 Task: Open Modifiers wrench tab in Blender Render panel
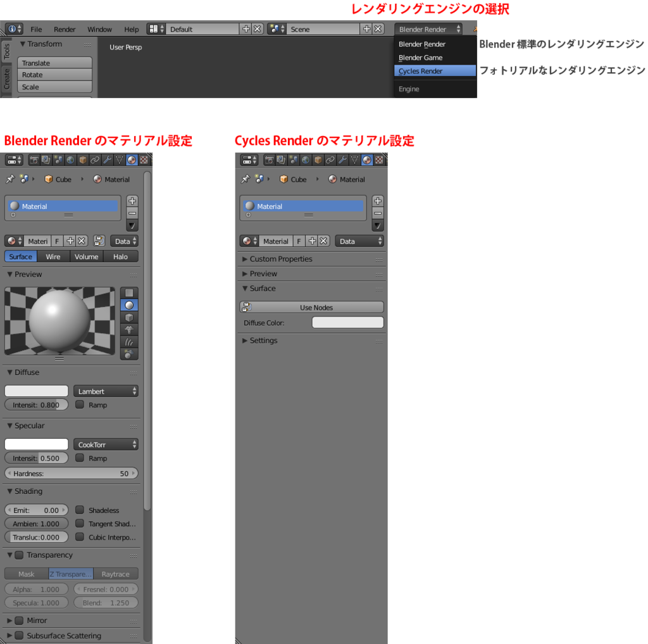tap(108, 160)
